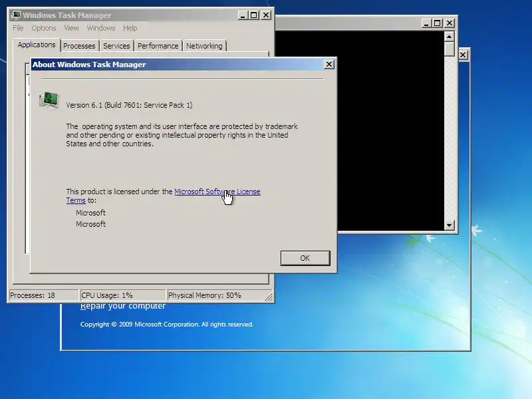
Task: Click the second Microsoft licensee name
Action: (90, 224)
